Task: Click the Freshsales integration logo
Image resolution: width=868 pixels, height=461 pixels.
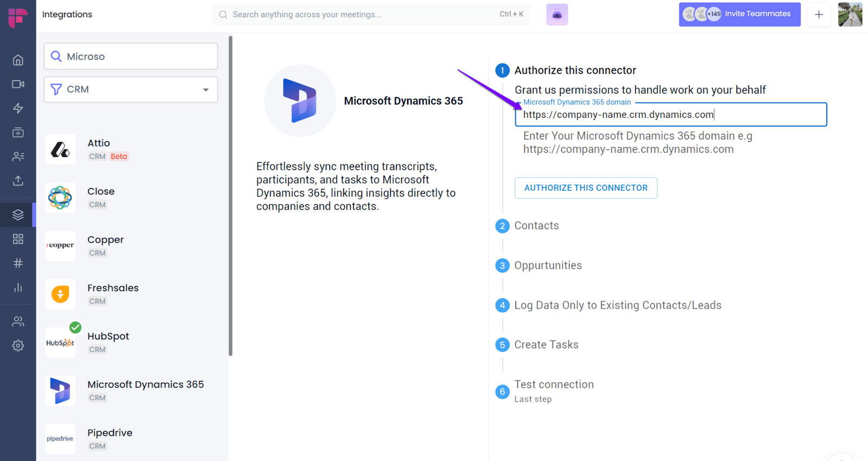Action: tap(60, 294)
